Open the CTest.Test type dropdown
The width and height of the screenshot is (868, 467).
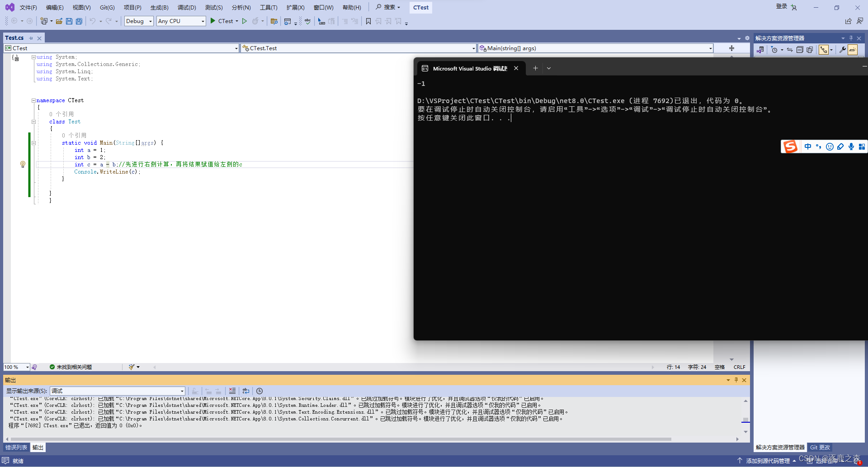pyautogui.click(x=359, y=48)
